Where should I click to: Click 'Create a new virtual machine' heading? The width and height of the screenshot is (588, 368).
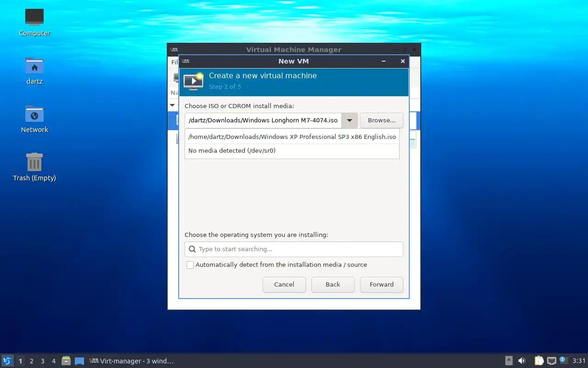[263, 76]
